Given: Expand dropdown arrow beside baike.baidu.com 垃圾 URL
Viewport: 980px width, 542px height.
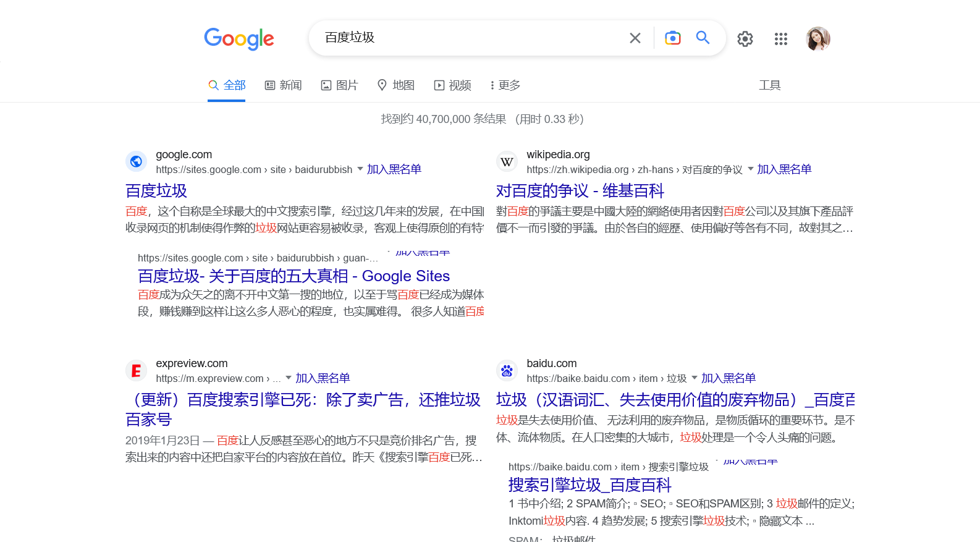Looking at the screenshot, I should pyautogui.click(x=694, y=378).
